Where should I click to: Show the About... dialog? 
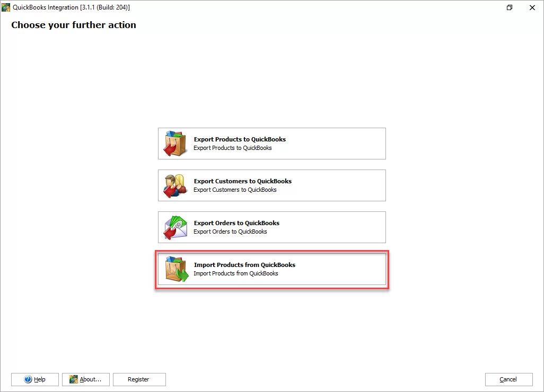click(86, 379)
